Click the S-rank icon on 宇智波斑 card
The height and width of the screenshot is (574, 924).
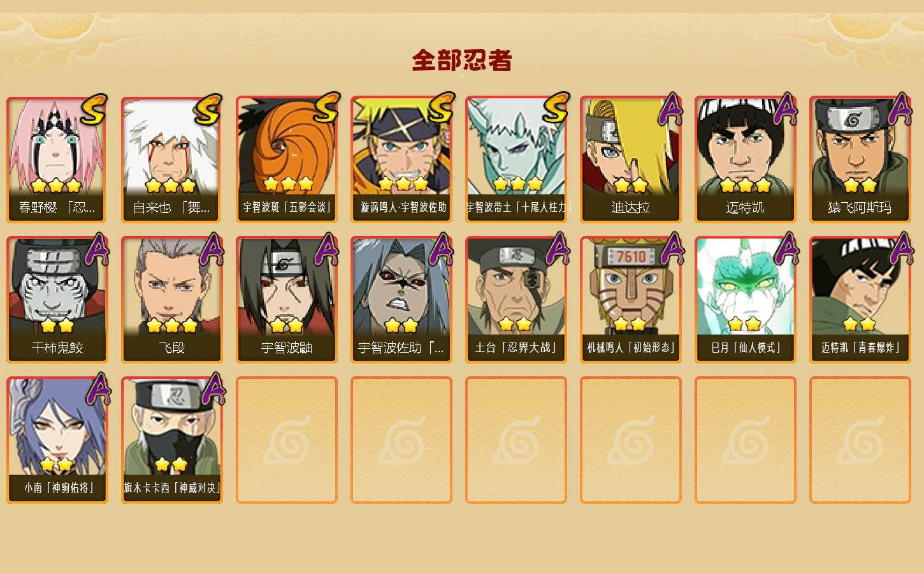pos(326,108)
